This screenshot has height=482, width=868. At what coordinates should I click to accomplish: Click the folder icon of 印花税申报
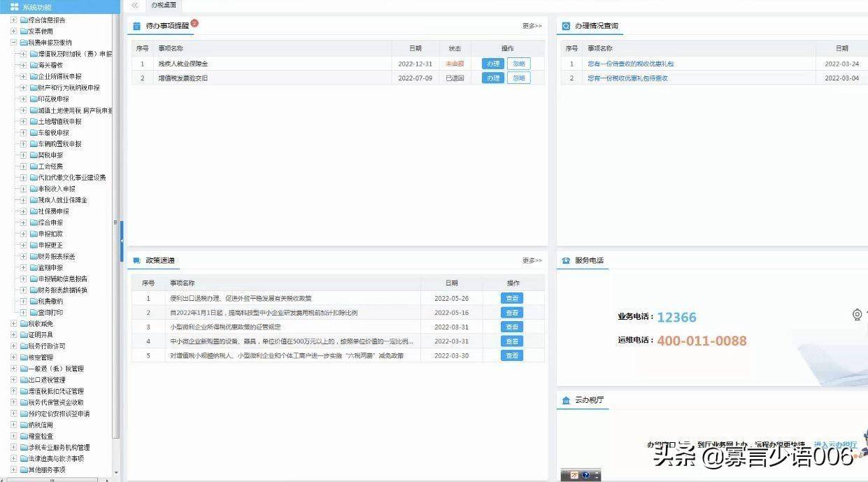pyautogui.click(x=34, y=99)
